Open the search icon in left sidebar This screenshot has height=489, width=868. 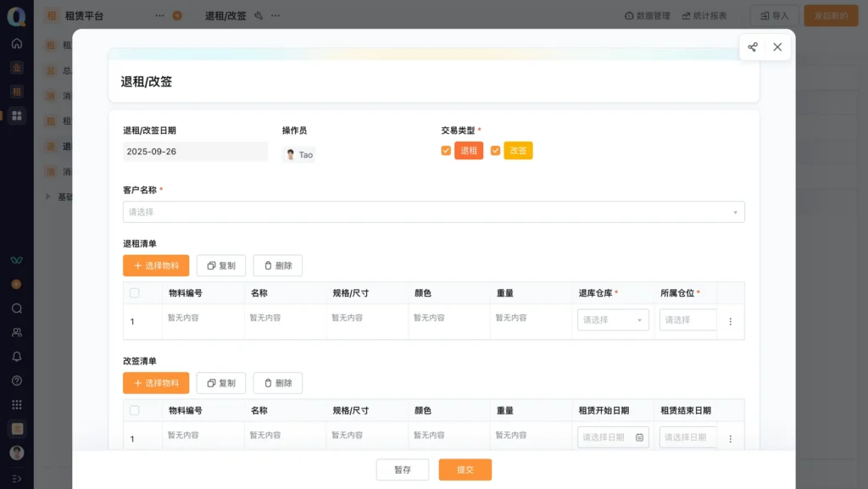point(17,308)
